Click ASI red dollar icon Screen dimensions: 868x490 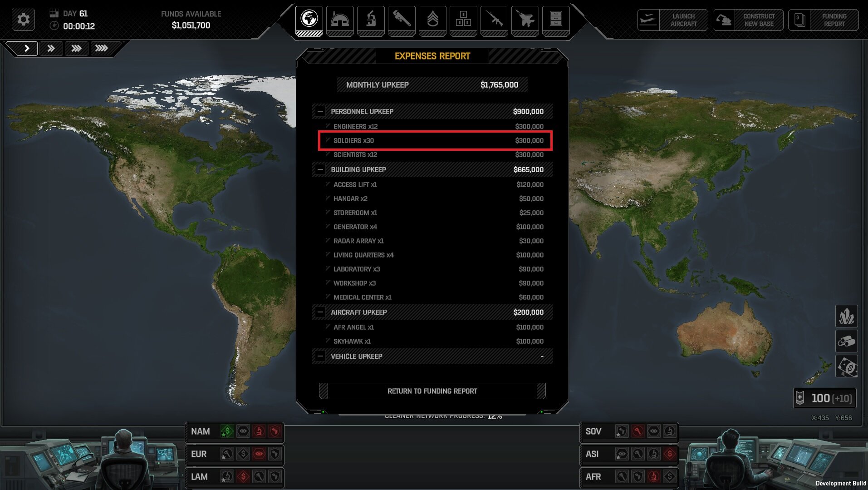point(670,454)
